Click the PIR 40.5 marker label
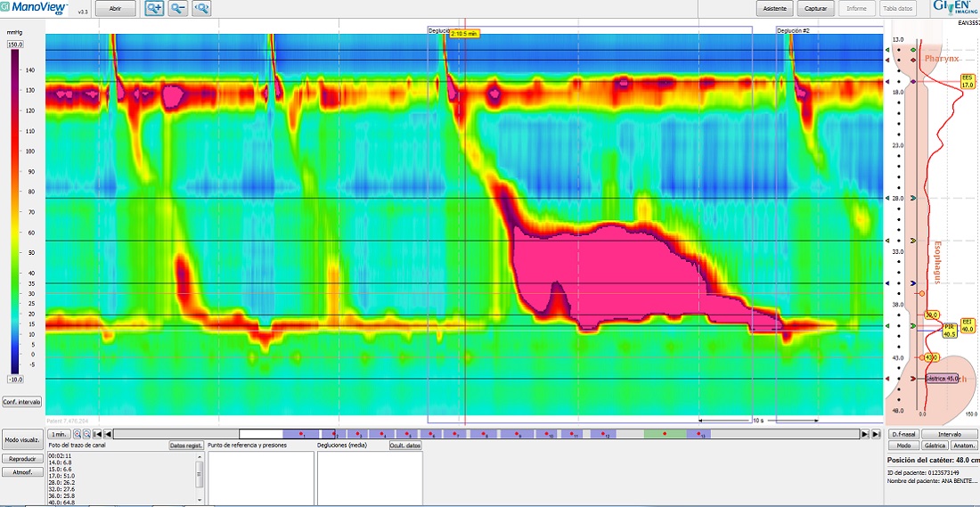 tap(950, 331)
